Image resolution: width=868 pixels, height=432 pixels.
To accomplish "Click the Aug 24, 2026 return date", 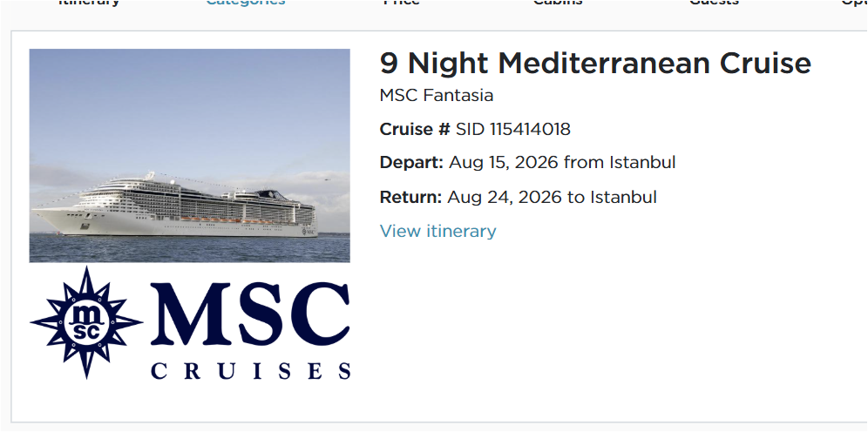I will pyautogui.click(x=505, y=197).
